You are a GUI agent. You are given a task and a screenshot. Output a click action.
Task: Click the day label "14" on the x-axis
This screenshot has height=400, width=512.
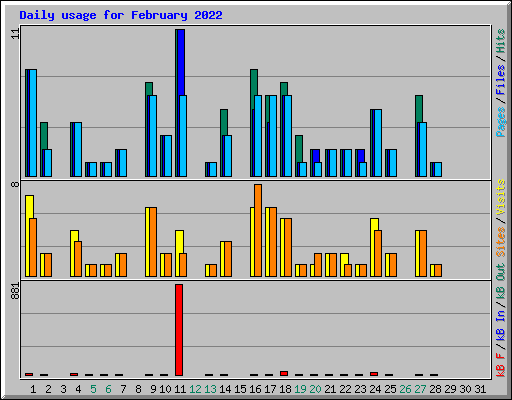225,389
